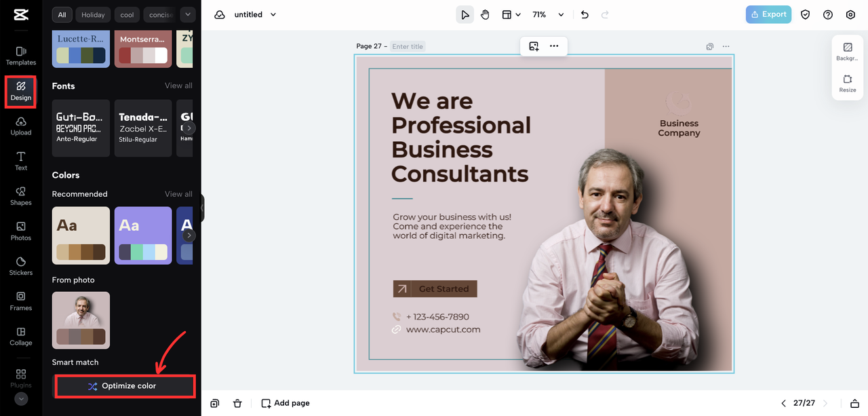The height and width of the screenshot is (416, 868).
Task: Click the Add page button
Action: [285, 403]
